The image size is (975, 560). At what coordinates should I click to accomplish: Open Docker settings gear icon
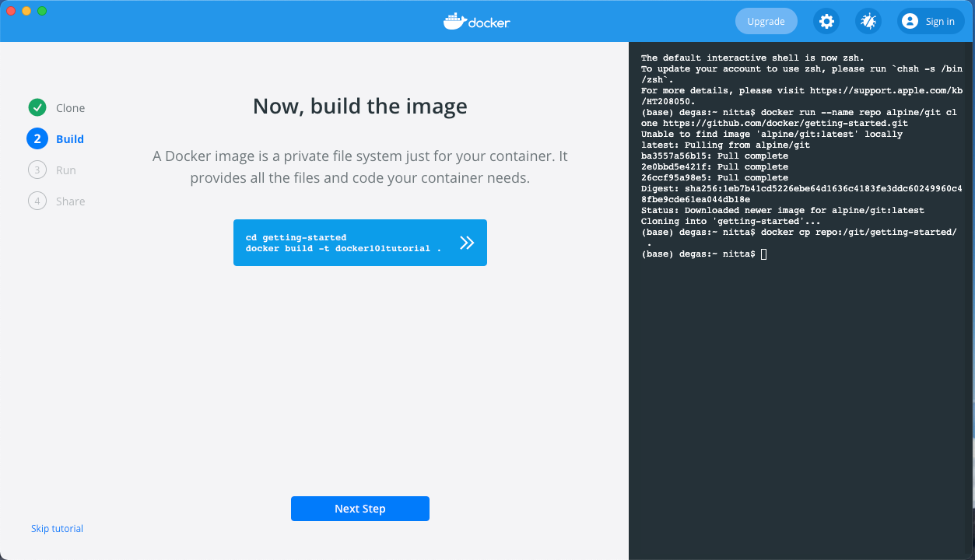coord(826,22)
